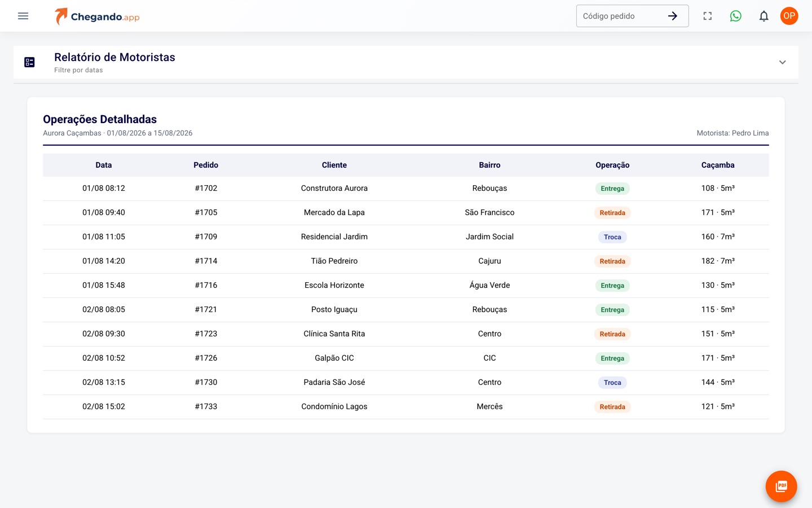The height and width of the screenshot is (508, 812).
Task: Click client Construtora Aurora
Action: point(334,188)
